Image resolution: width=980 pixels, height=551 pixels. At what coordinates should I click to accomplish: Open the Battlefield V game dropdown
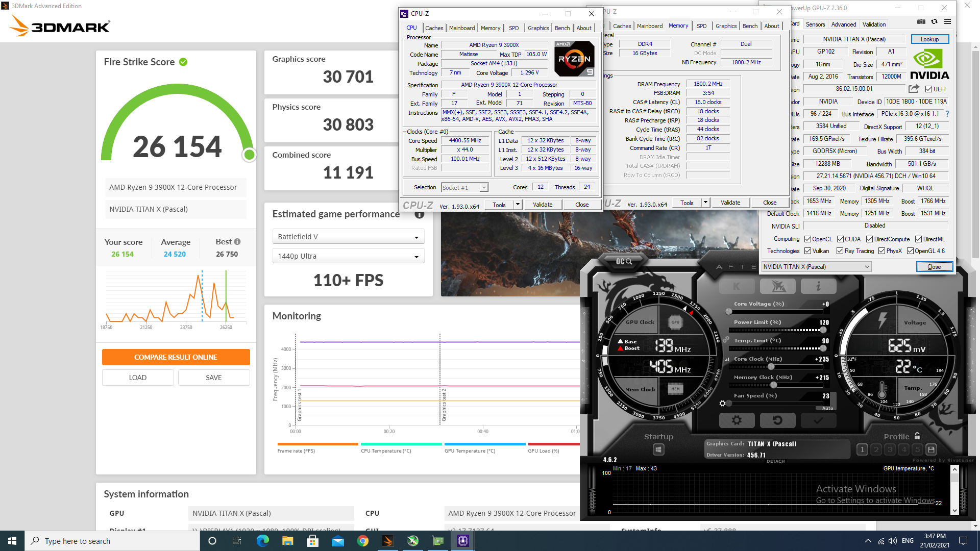[x=348, y=237]
